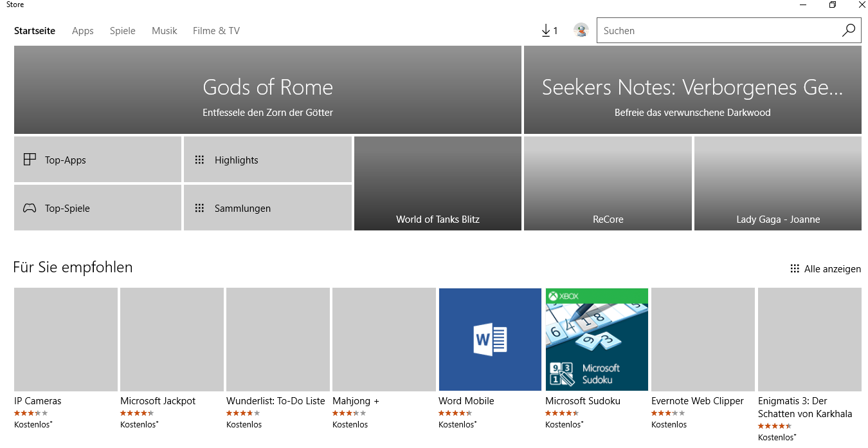Open the Evernote Web Clipper thumbnail
Image resolution: width=868 pixels, height=448 pixels.
click(x=703, y=339)
